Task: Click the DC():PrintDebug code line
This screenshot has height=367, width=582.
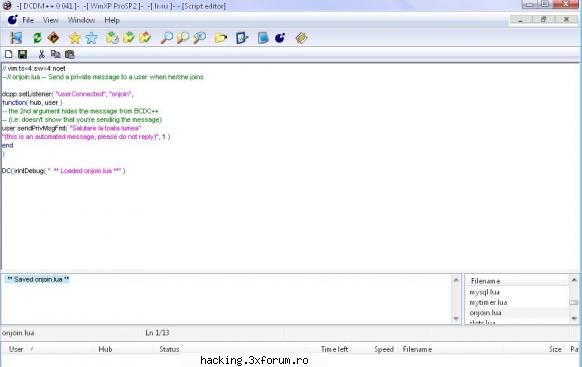Action: (63, 171)
